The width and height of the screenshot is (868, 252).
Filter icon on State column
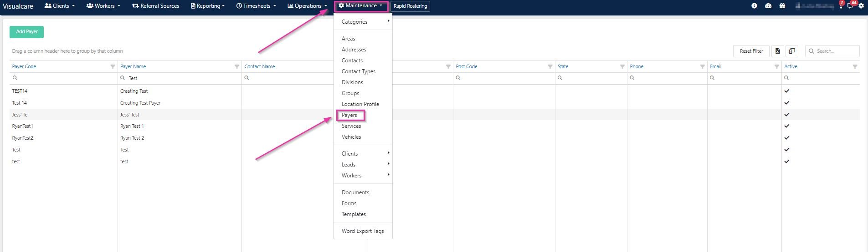pyautogui.click(x=622, y=66)
